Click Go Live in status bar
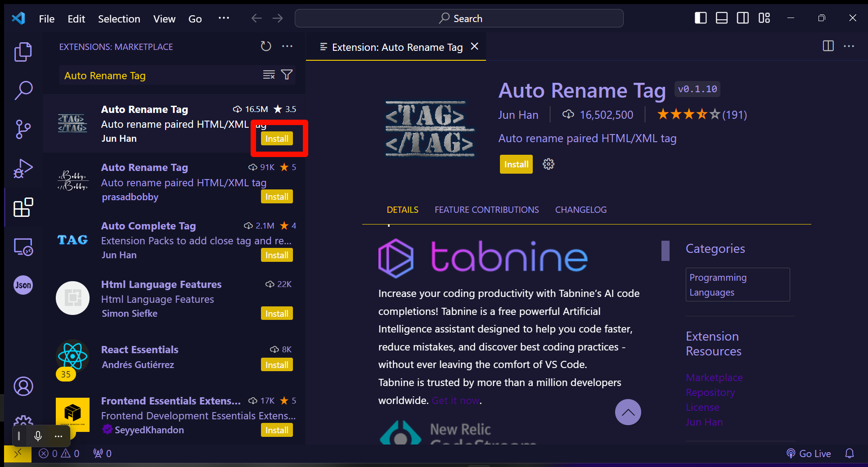 809,454
